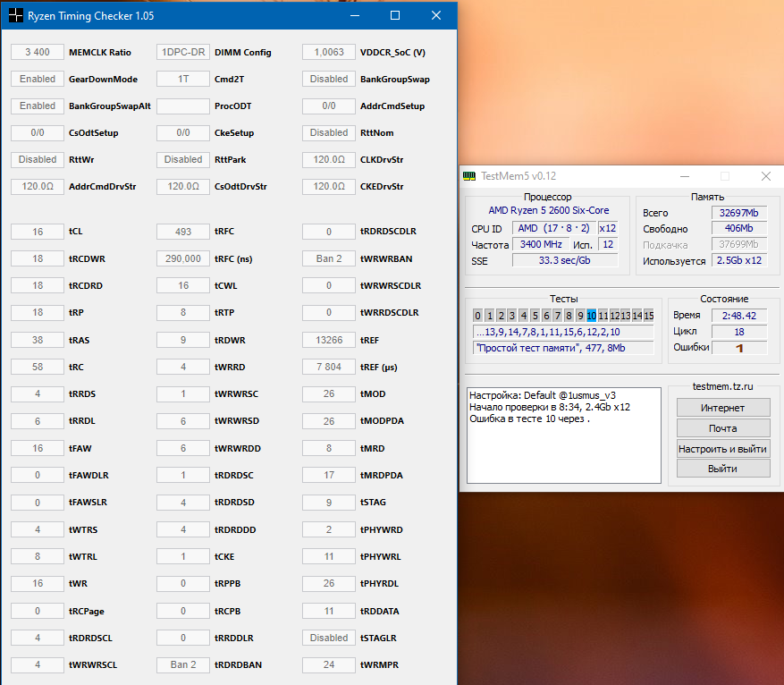This screenshot has width=784, height=685.
Task: Click the Цикл 18 value
Action: [x=739, y=332]
